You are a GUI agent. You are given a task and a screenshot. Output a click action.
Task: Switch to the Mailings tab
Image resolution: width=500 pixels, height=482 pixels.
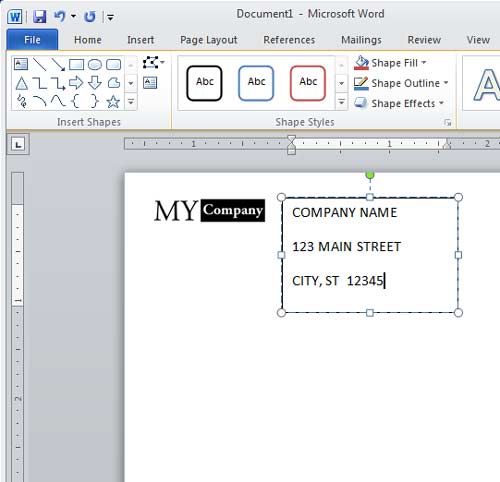pos(361,40)
